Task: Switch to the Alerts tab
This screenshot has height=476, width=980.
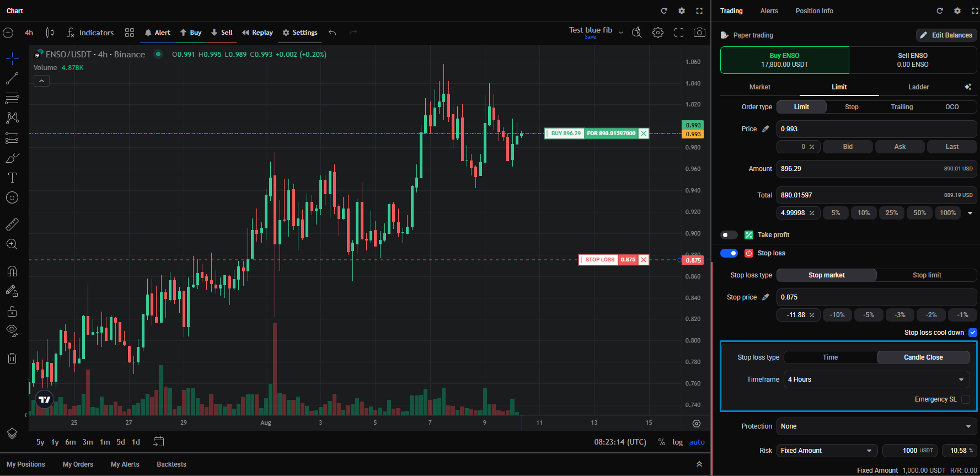Action: point(769,11)
